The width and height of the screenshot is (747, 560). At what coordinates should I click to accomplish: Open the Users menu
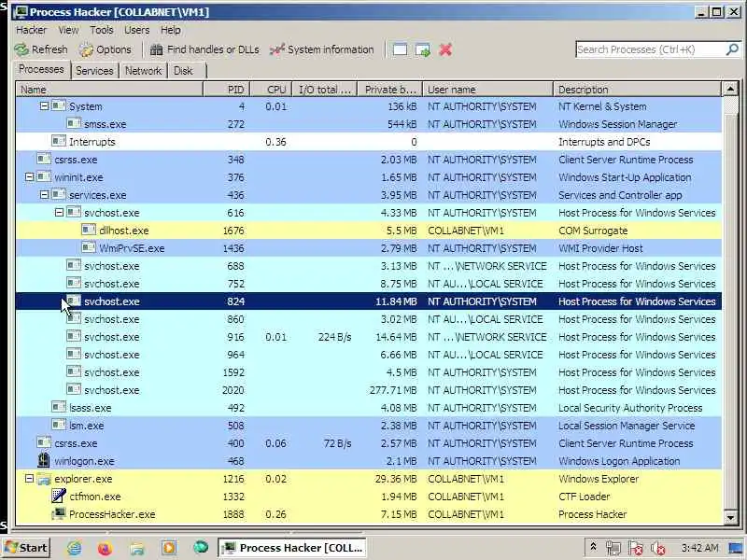point(136,30)
